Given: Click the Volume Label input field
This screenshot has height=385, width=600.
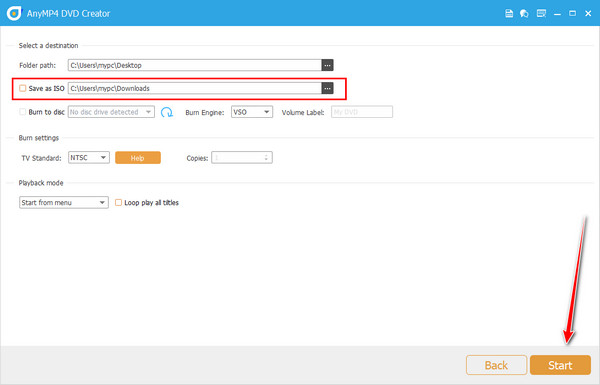Looking at the screenshot, I should coord(362,112).
